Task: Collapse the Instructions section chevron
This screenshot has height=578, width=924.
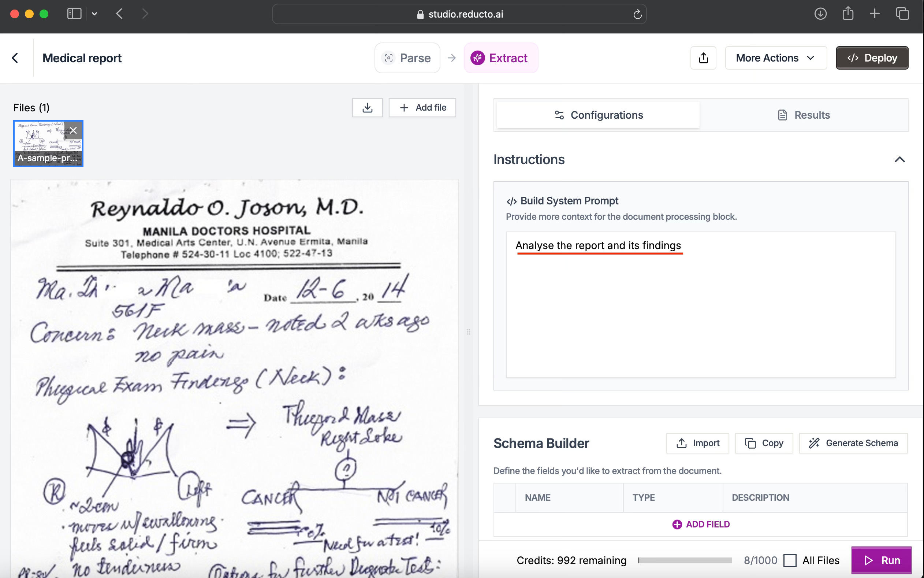Action: click(899, 160)
